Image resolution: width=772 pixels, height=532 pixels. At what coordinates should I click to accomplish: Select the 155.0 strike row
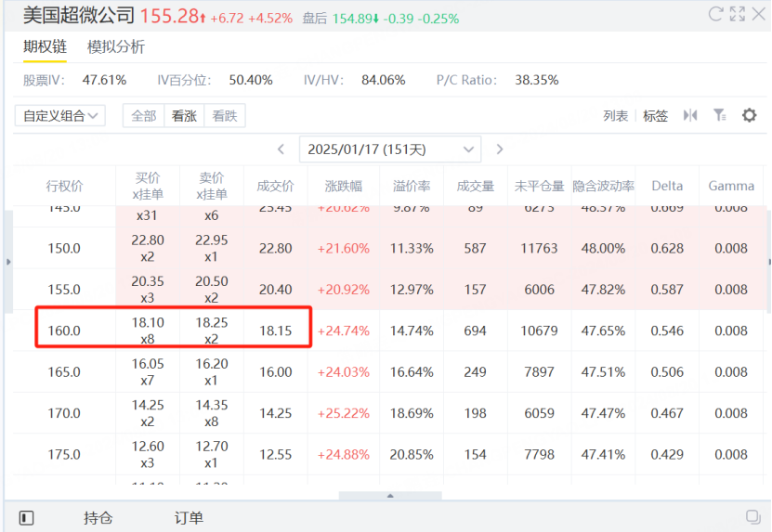(x=390, y=290)
